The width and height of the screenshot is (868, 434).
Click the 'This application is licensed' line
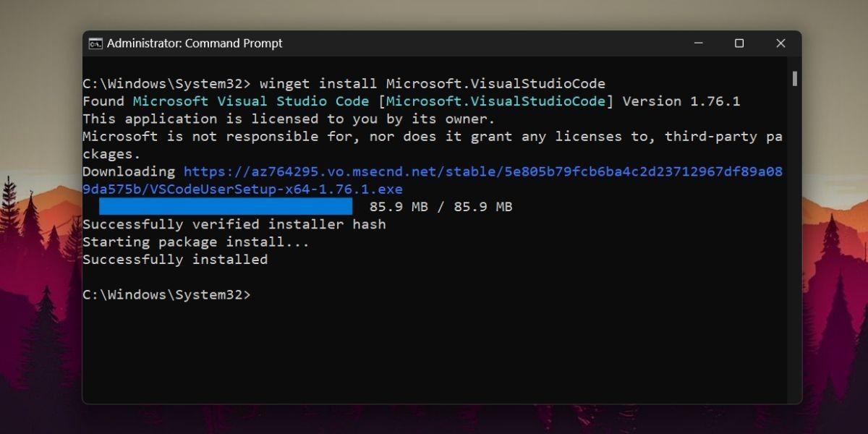(289, 119)
